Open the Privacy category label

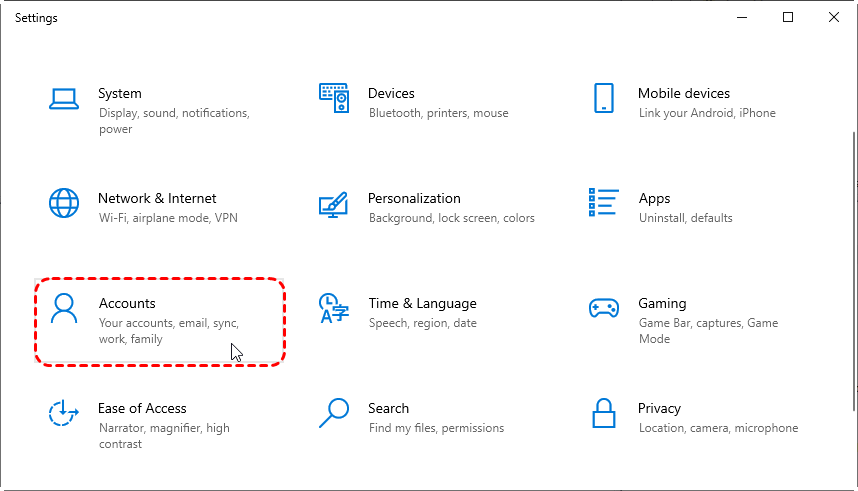click(659, 408)
